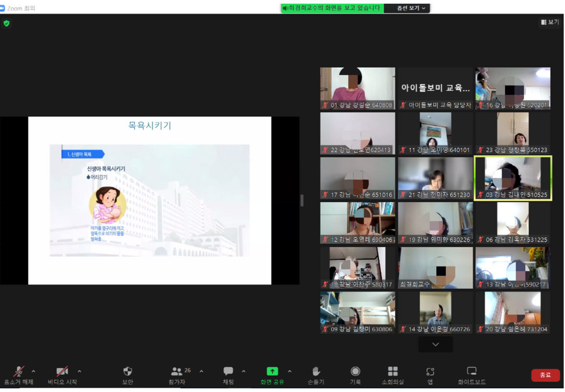The image size is (565, 392).
Task: Open audio options arrow beside 음소거 해제
Action: (x=33, y=371)
